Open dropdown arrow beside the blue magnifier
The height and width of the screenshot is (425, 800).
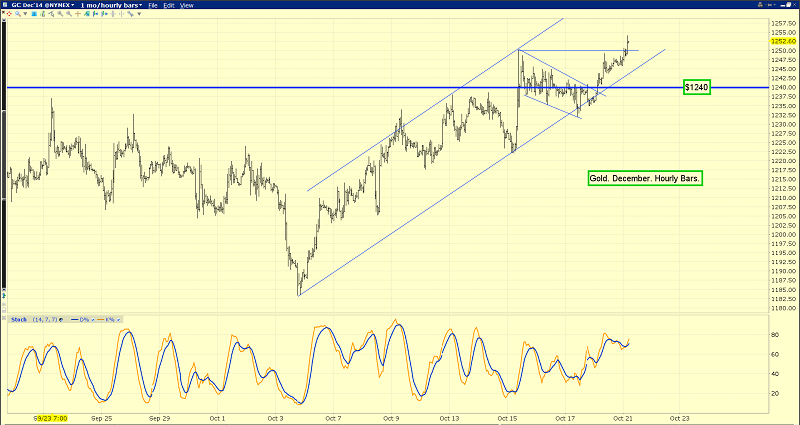click(25, 14)
